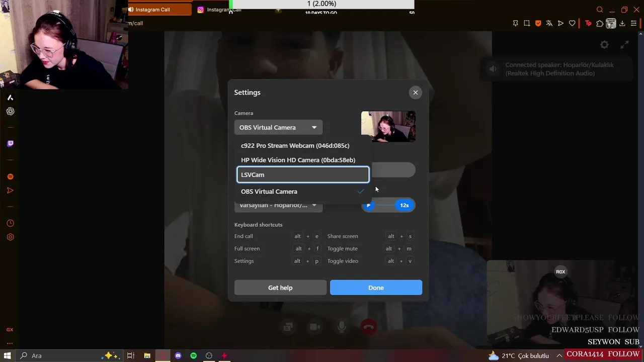Click the Share screen shortcut label
This screenshot has width=644, height=362.
[x=343, y=236]
